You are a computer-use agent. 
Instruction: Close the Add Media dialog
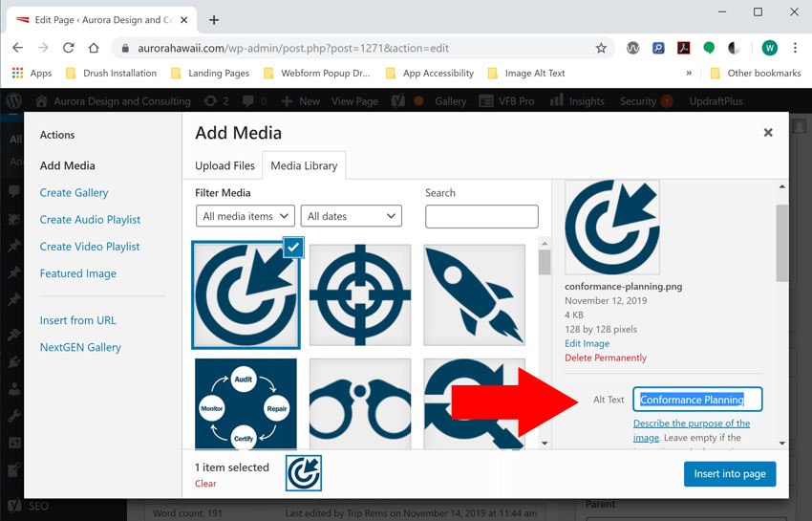(x=768, y=133)
